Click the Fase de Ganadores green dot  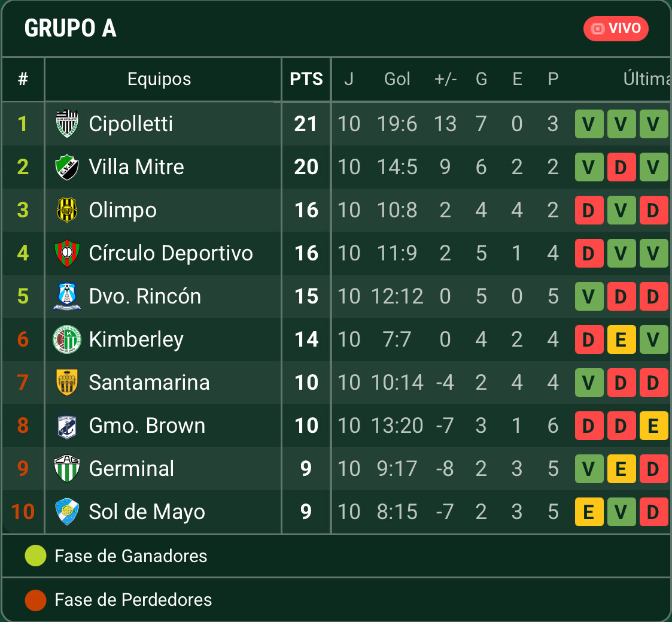click(x=35, y=556)
